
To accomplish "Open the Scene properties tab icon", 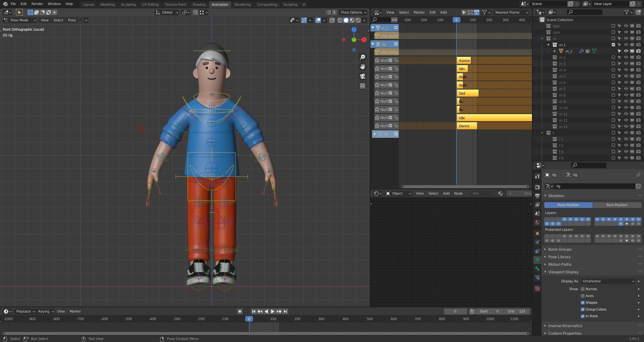I will point(537,213).
